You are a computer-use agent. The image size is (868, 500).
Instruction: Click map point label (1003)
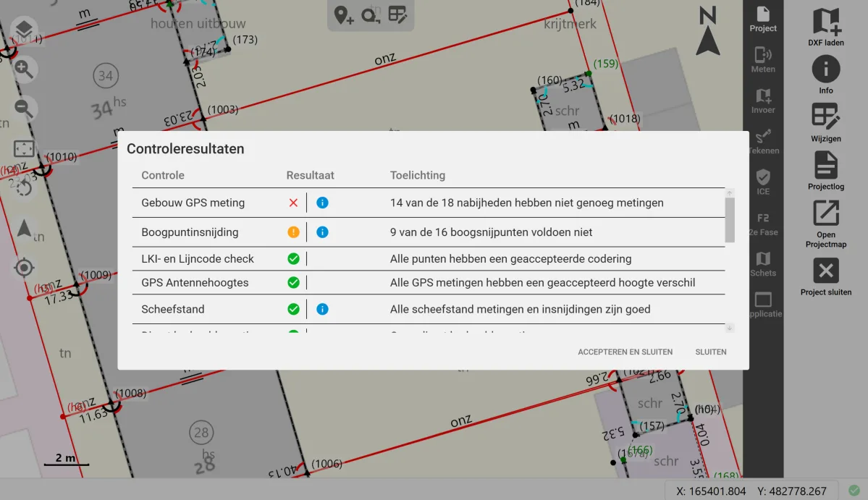pyautogui.click(x=223, y=109)
